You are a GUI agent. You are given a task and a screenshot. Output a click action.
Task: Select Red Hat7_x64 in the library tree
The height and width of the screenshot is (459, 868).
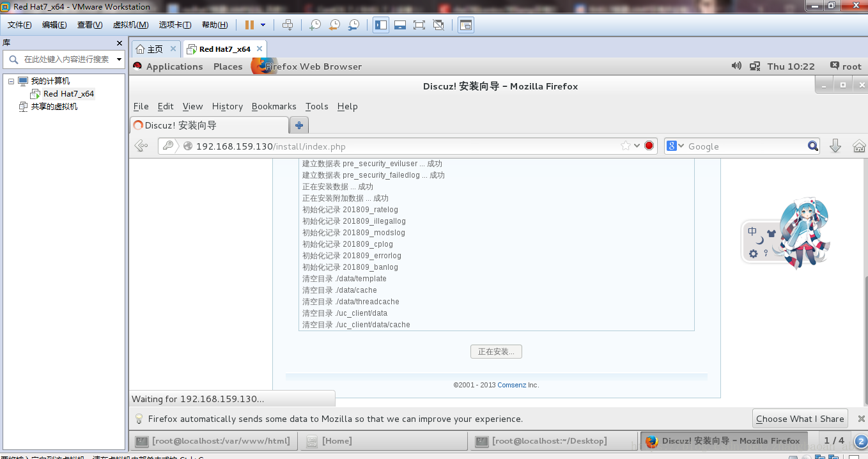coord(68,94)
